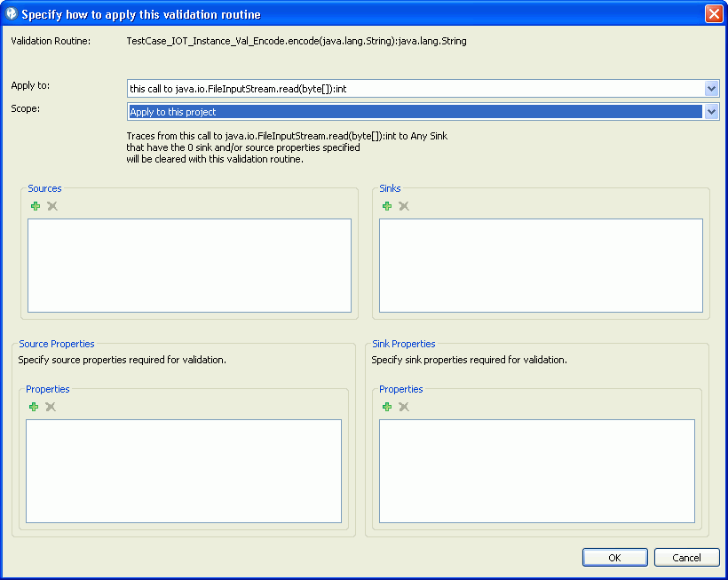Click the dialog title bar icon
The image size is (728, 580).
tap(12, 14)
